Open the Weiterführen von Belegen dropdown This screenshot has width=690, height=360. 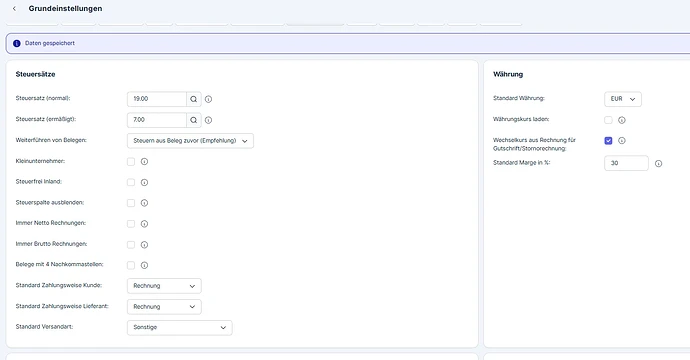coord(190,141)
